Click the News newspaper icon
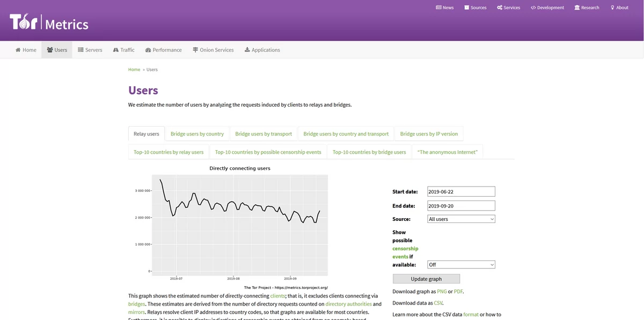This screenshot has width=644, height=320. (x=438, y=8)
